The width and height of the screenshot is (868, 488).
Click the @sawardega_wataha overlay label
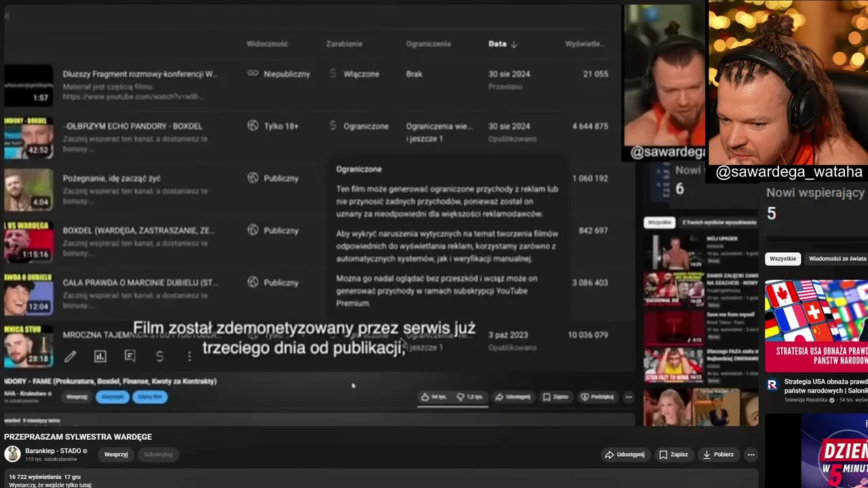(x=789, y=172)
